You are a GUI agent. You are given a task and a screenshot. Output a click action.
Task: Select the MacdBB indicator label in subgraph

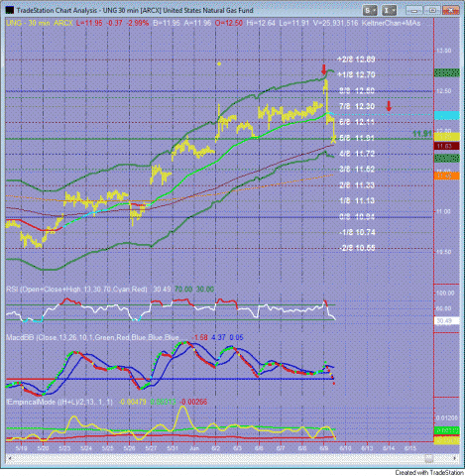pyautogui.click(x=92, y=337)
